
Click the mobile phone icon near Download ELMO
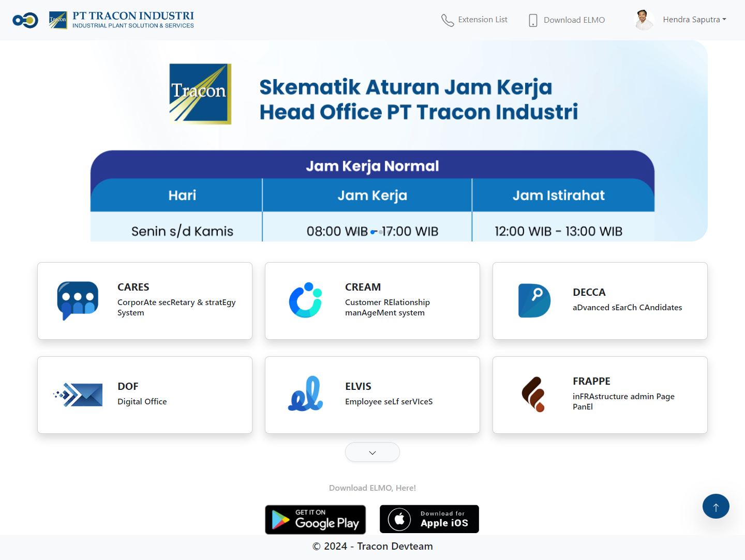coord(532,20)
